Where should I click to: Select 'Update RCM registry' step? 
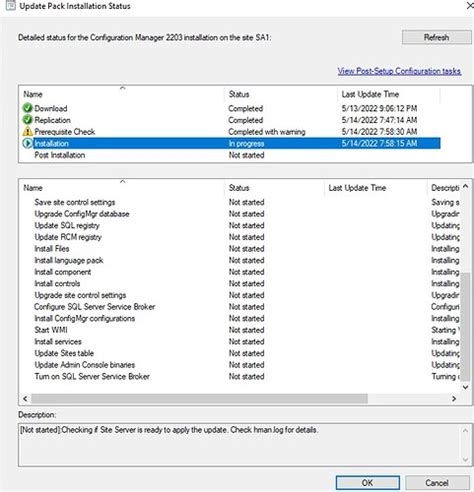tap(68, 237)
